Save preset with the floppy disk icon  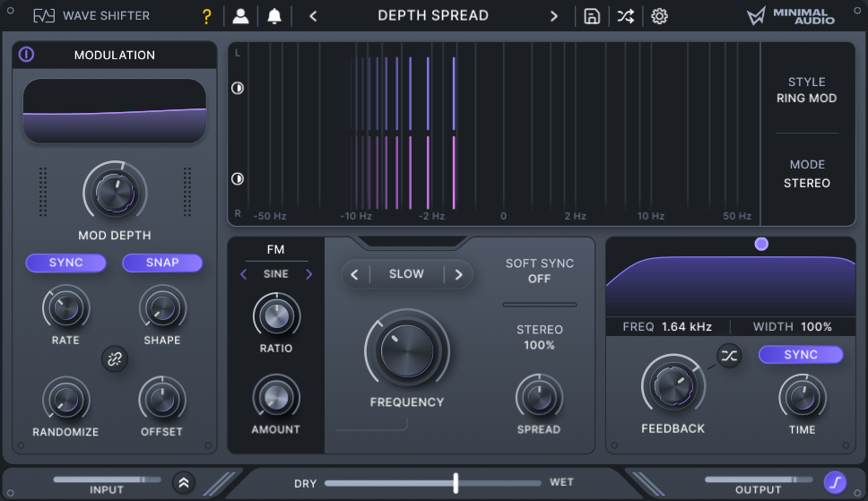point(592,16)
